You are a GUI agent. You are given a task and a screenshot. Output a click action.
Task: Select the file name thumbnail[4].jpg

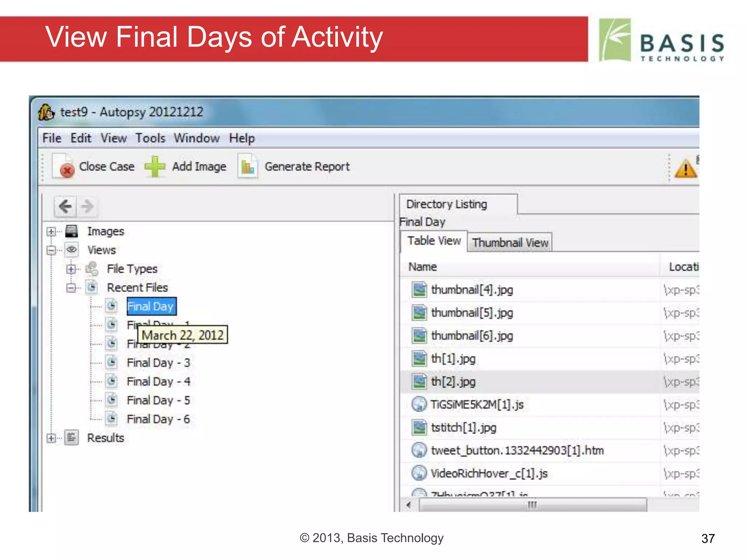pyautogui.click(x=472, y=290)
